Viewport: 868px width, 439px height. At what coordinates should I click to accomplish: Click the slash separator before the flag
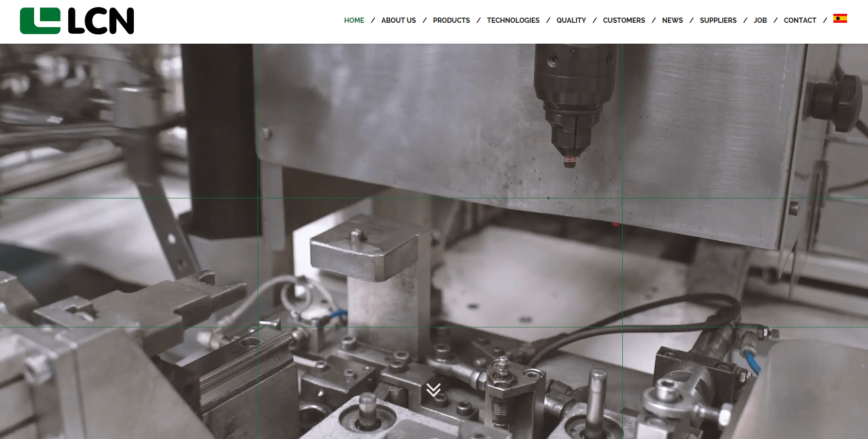point(825,20)
